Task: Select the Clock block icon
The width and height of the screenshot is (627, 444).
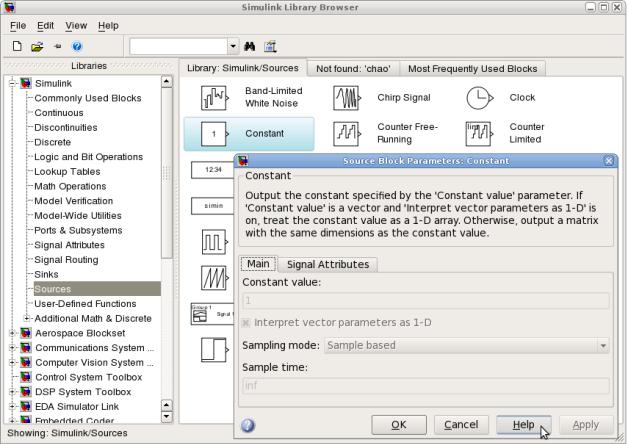Action: pyautogui.click(x=479, y=98)
